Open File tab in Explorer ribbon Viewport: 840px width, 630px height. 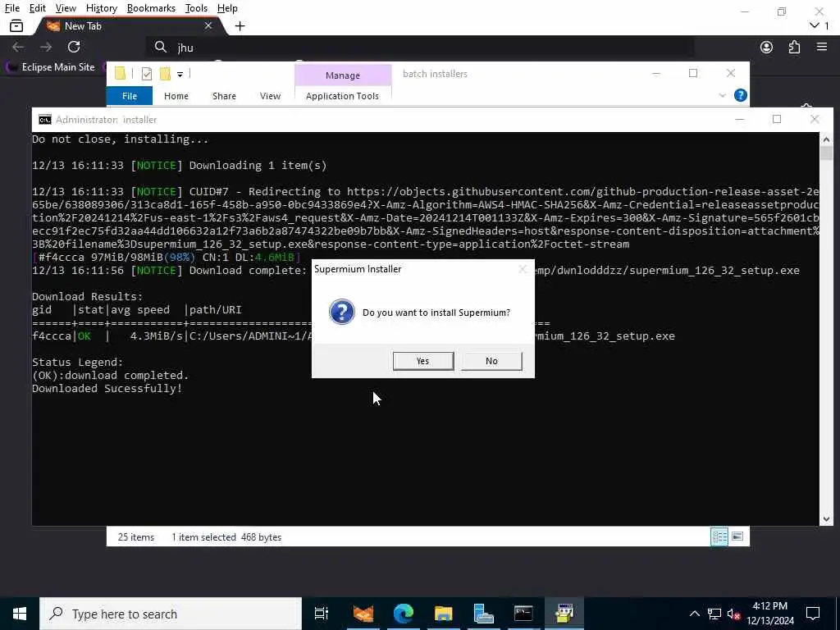click(x=130, y=96)
